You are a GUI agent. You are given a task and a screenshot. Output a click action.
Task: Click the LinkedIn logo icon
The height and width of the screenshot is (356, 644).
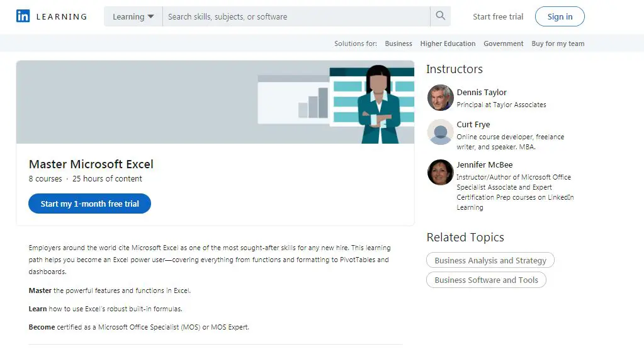pyautogui.click(x=23, y=16)
